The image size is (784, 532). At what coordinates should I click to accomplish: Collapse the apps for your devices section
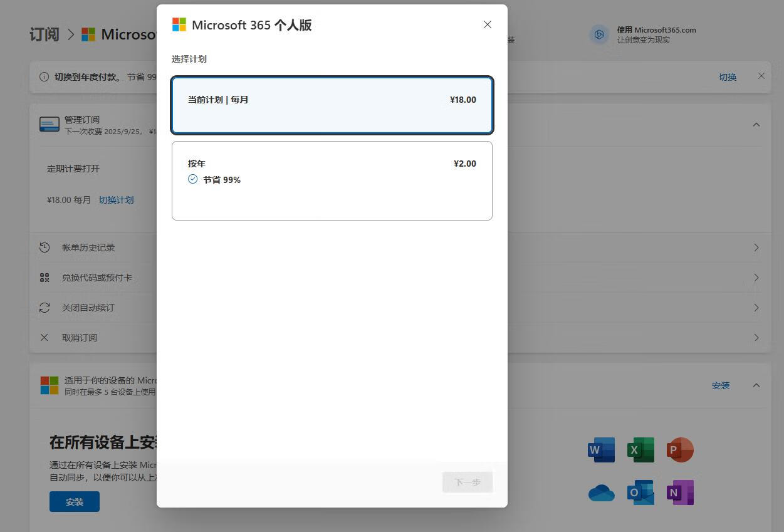click(756, 385)
